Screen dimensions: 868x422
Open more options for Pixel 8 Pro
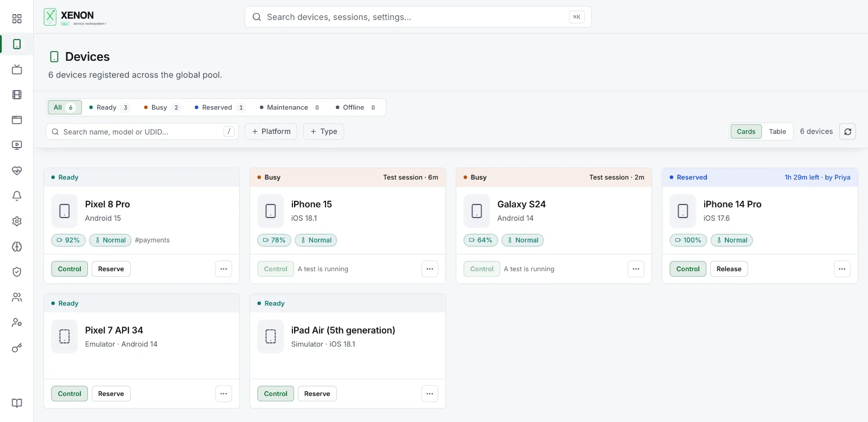tap(224, 269)
